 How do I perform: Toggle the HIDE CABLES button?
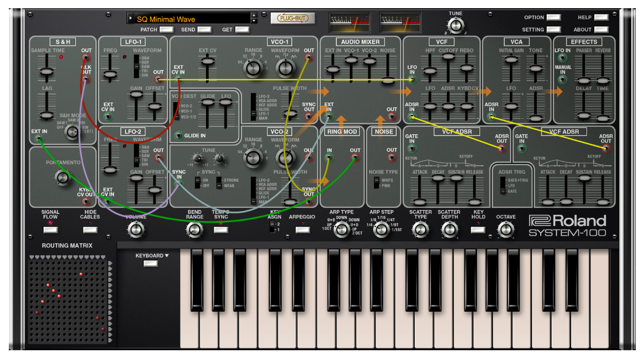(90, 230)
